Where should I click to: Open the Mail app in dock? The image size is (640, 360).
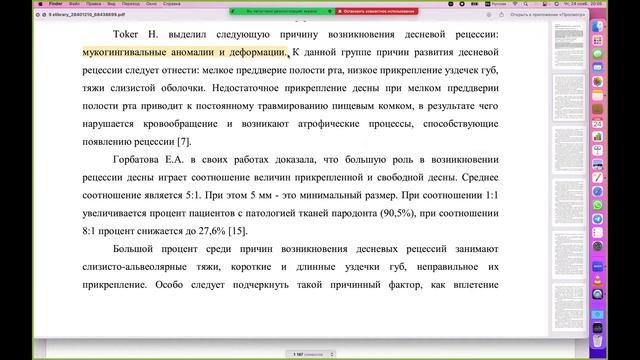click(x=597, y=68)
